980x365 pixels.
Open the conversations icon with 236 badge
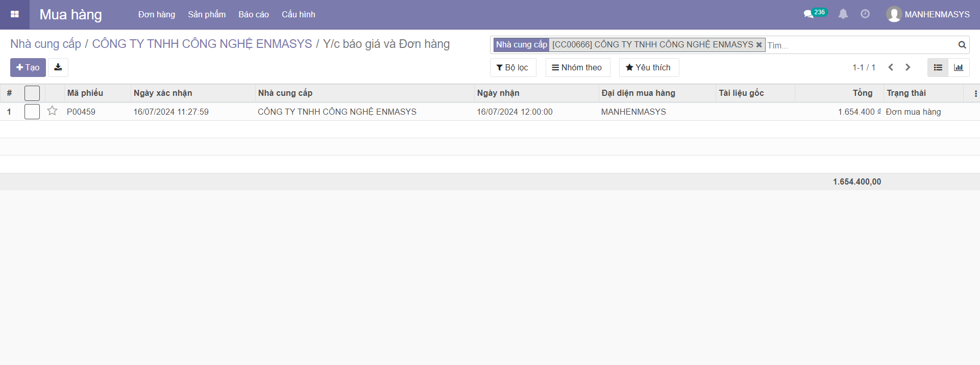click(808, 14)
